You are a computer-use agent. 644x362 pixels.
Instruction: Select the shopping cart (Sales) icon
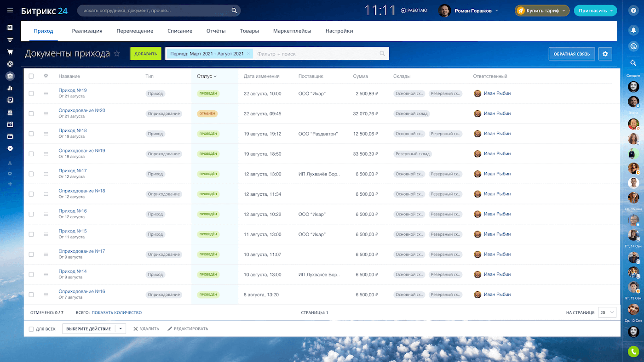(x=10, y=52)
